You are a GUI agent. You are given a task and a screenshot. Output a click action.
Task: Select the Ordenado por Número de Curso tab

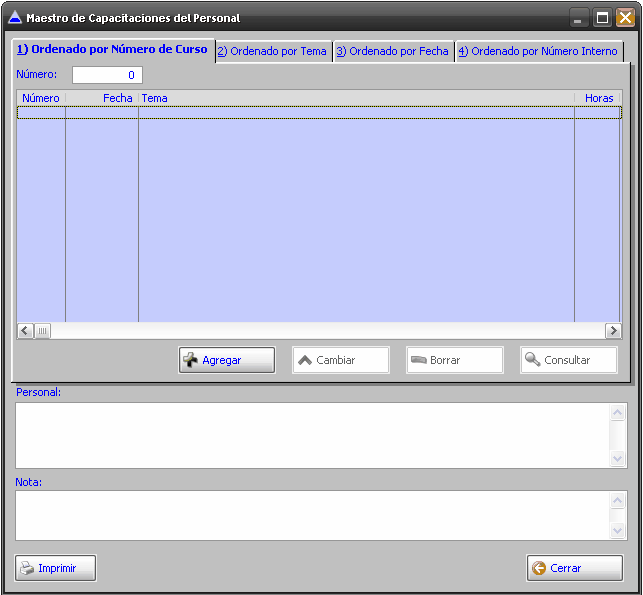[x=112, y=49]
